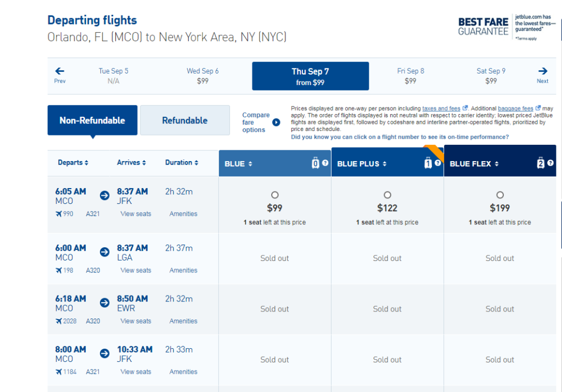The width and height of the screenshot is (562, 392).
Task: Click the Prev arrow in the date strip
Action: [59, 71]
